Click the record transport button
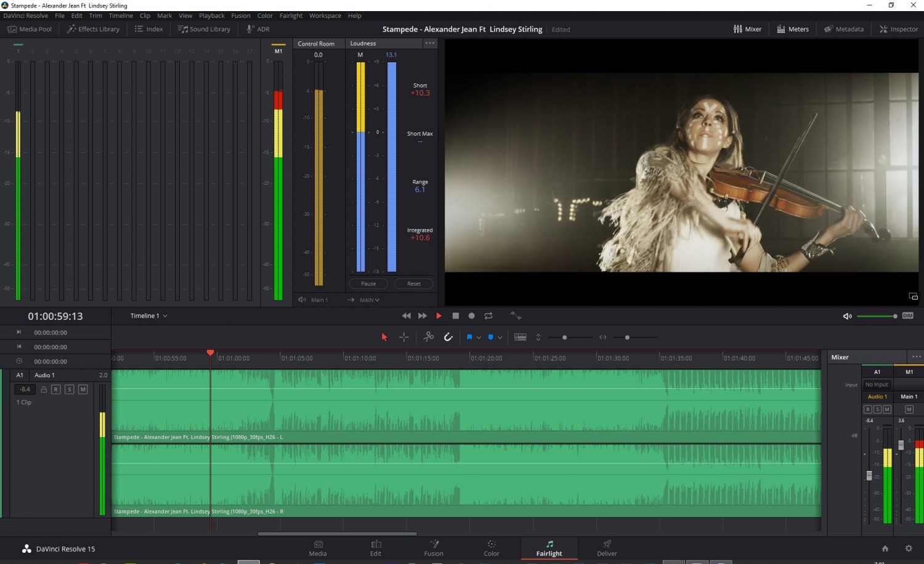Screen dimensions: 924x564 [471, 316]
